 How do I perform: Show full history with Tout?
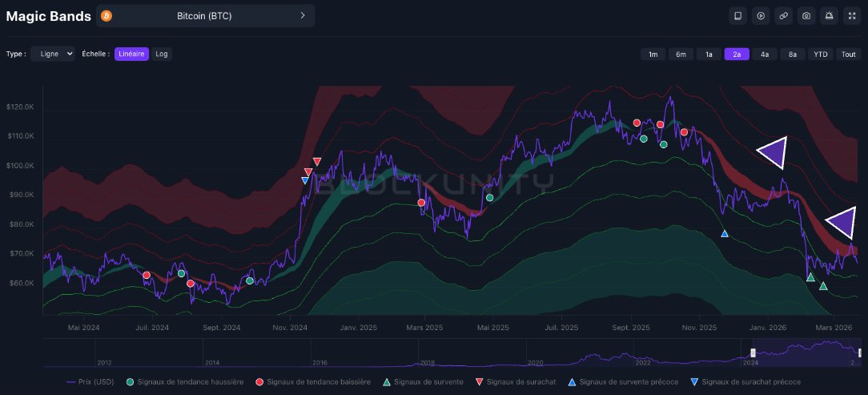coord(849,54)
